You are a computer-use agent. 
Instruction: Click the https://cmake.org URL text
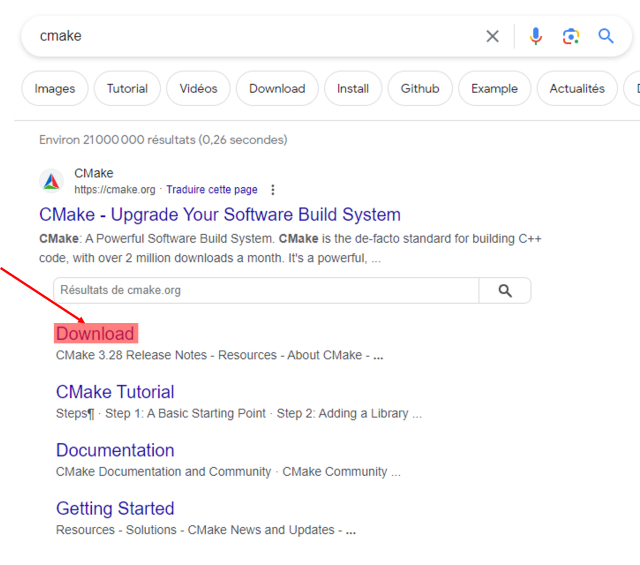115,190
